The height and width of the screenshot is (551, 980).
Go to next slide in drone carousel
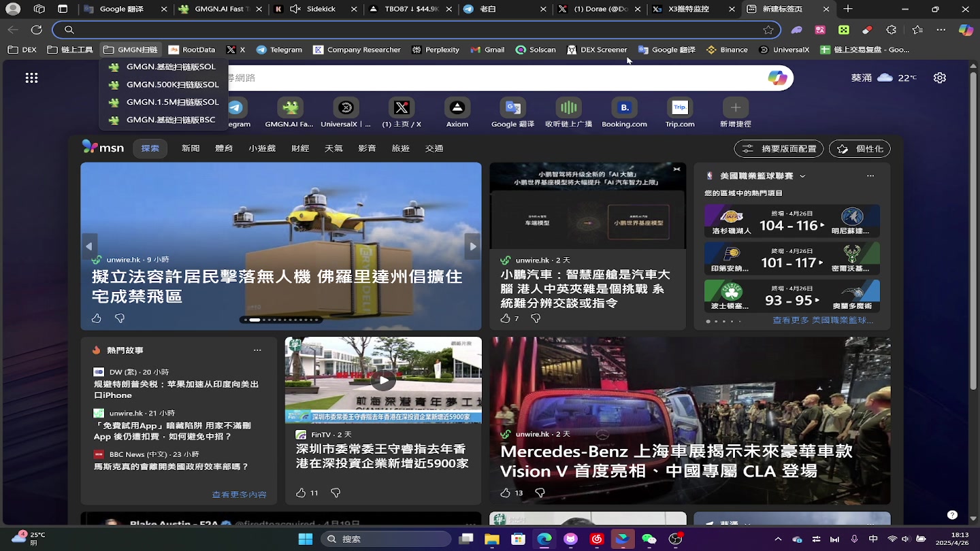click(x=472, y=246)
